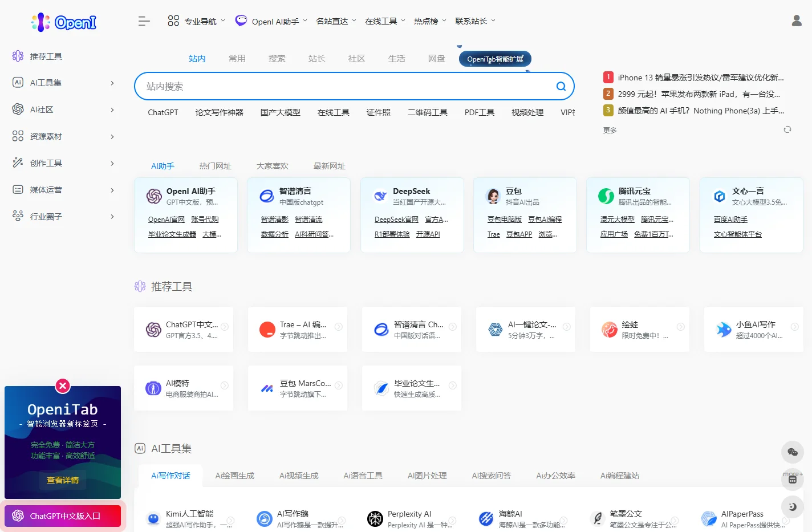
Task: Switch to the Ai视频生成 tab
Action: pos(299,476)
